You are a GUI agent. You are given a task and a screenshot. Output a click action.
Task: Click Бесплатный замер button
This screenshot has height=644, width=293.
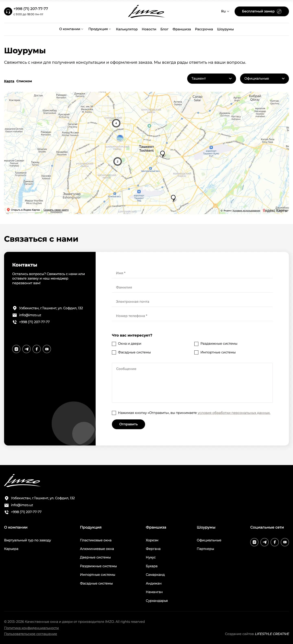point(262,11)
